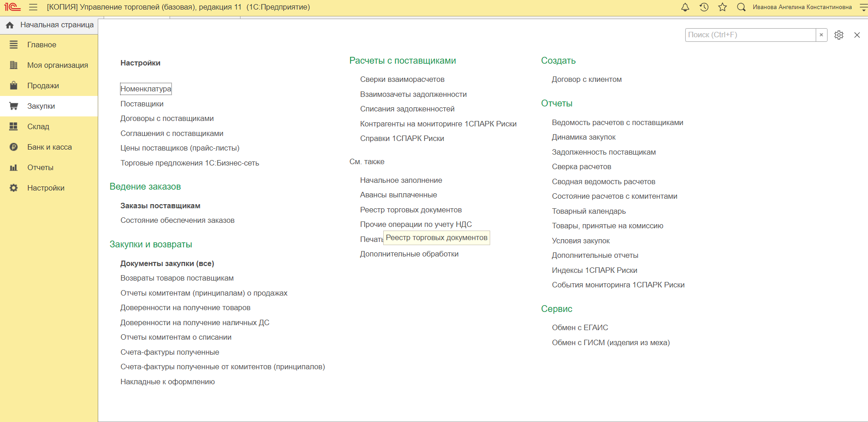Open menu settings gear icon
This screenshot has height=422, width=868.
point(839,35)
